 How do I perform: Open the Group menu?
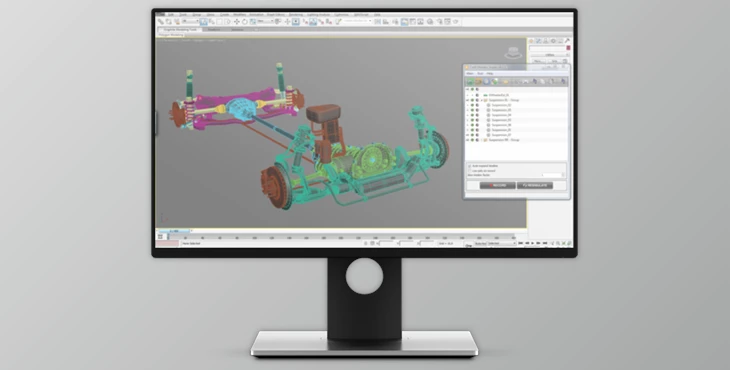[196, 14]
